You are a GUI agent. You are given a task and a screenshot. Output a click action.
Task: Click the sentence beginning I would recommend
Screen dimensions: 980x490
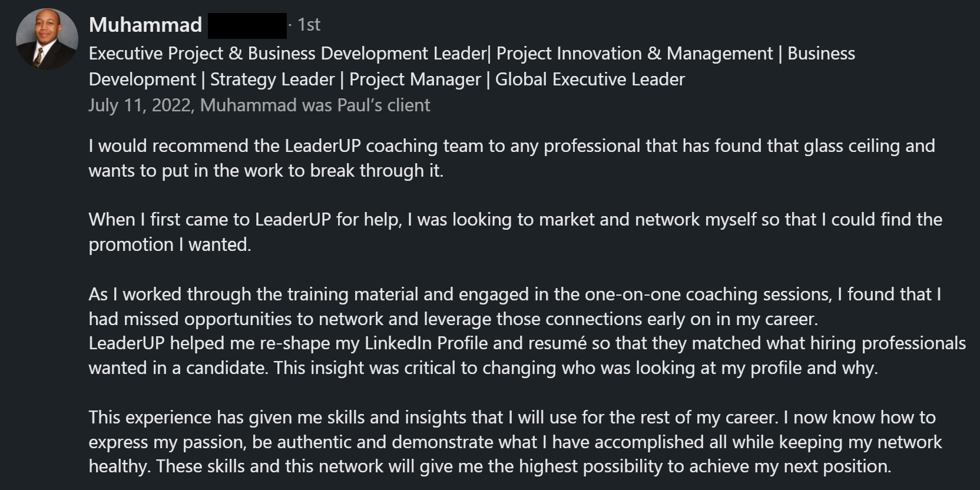pos(512,158)
